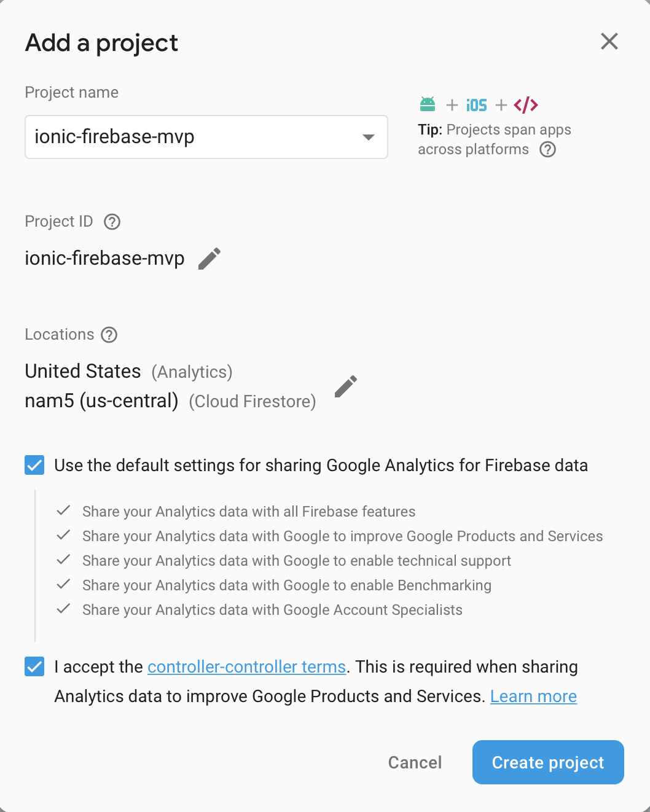
Task: Uncheck the default Google Analytics sharing settings
Action: pyautogui.click(x=34, y=465)
